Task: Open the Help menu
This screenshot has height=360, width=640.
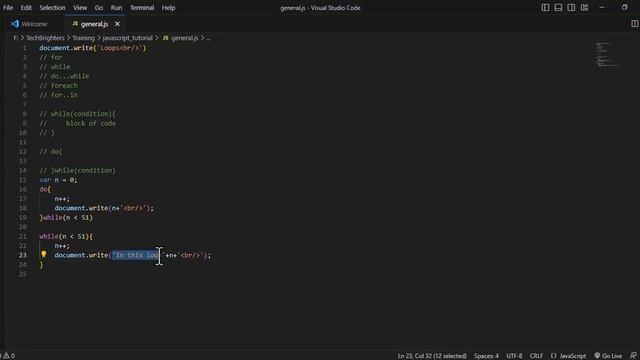Action: click(168, 8)
